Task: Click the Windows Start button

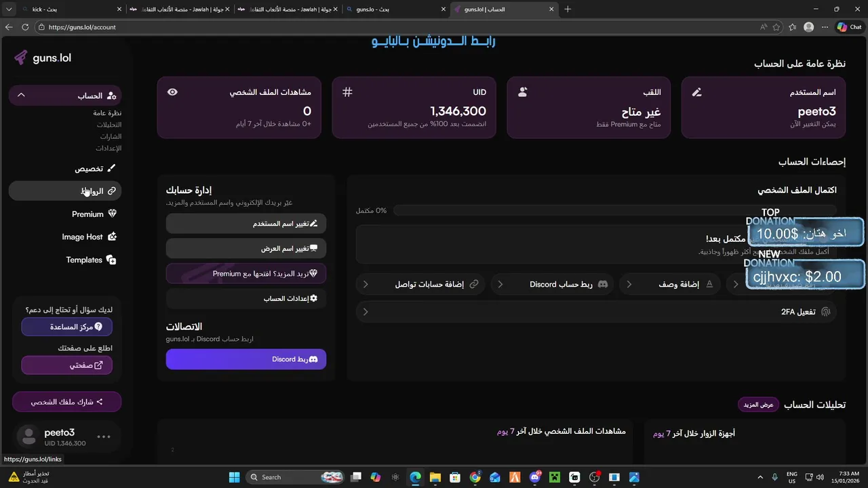Action: click(x=234, y=477)
